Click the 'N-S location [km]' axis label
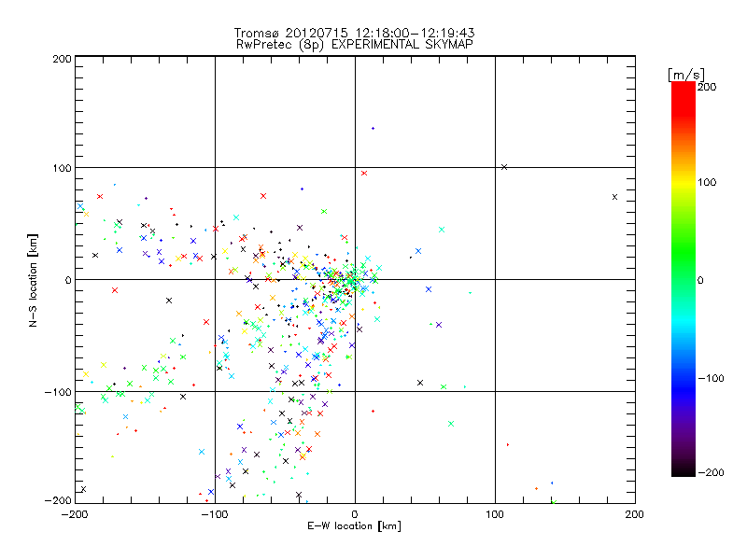Screen dimensions: 747x560 click(x=33, y=281)
